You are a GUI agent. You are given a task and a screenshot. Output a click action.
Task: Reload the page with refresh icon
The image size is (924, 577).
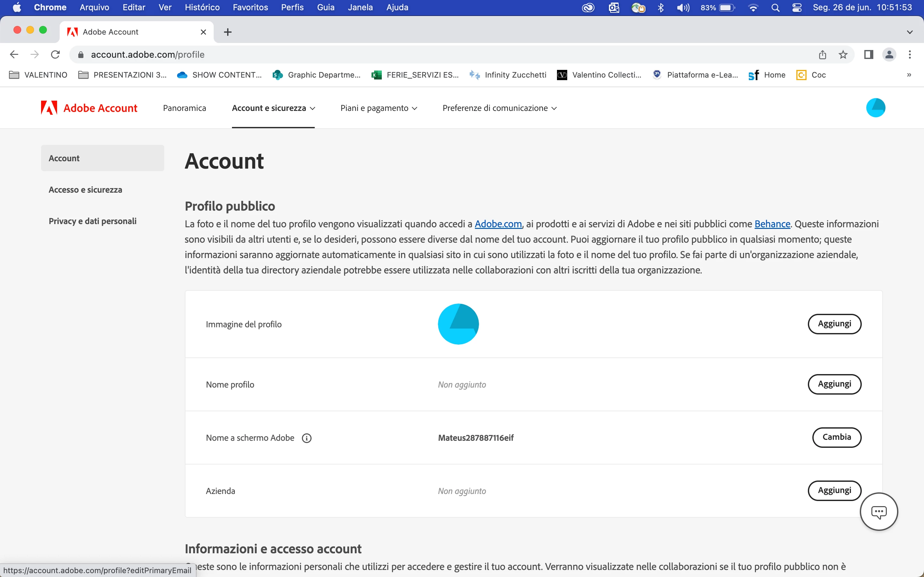[x=56, y=54]
